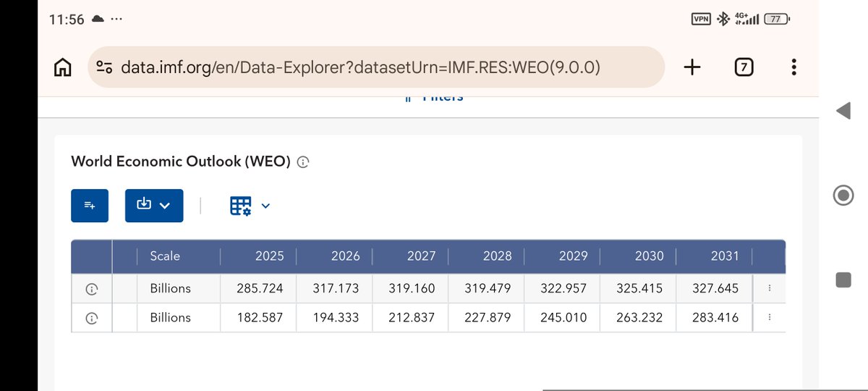
Task: Open the table settings grid icon
Action: pyautogui.click(x=241, y=206)
